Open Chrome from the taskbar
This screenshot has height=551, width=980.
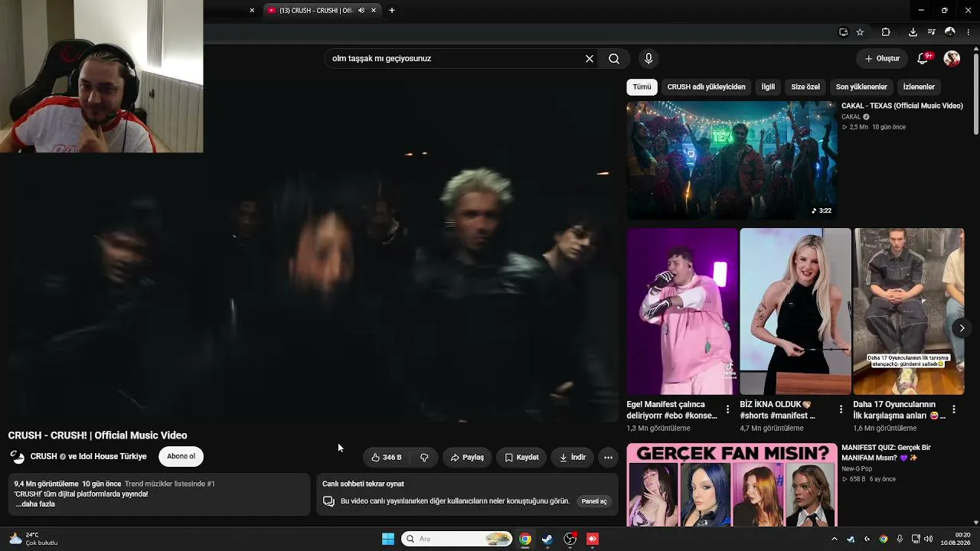tap(525, 539)
